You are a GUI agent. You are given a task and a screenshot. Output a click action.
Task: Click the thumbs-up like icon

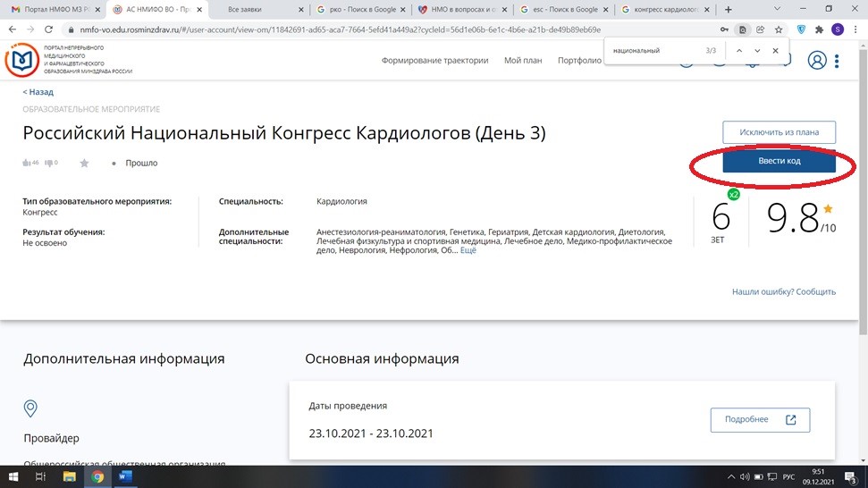[x=26, y=164]
